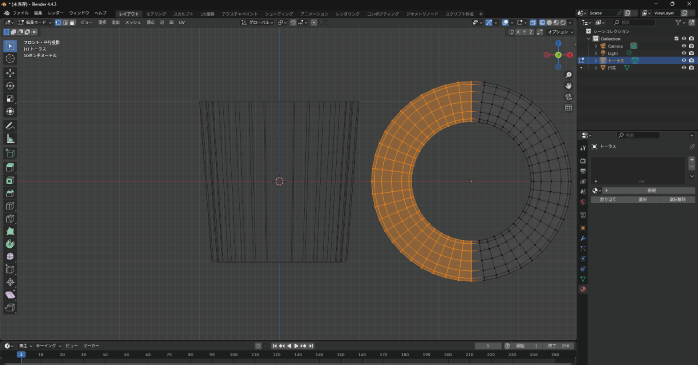The width and height of the screenshot is (698, 365).
Task: Toggle the camera view icon in viewport
Action: (568, 97)
